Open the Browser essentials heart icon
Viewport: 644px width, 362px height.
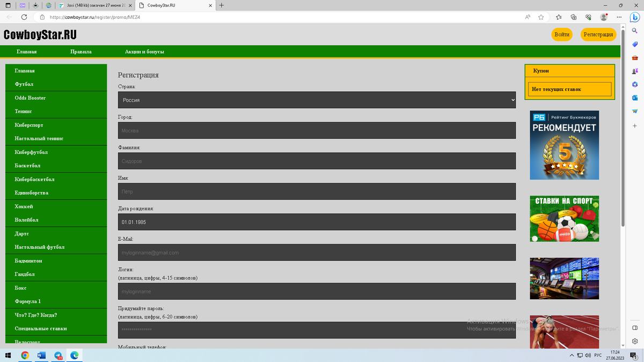point(589,17)
